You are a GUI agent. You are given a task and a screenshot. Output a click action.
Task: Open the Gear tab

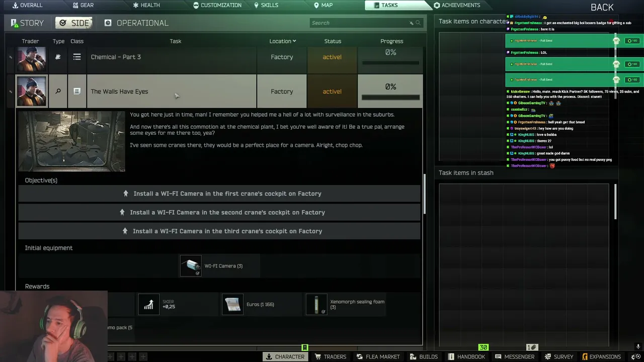(x=83, y=5)
